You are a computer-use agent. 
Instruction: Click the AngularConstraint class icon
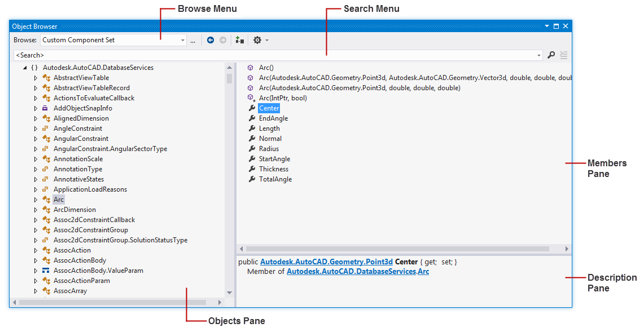click(x=46, y=139)
